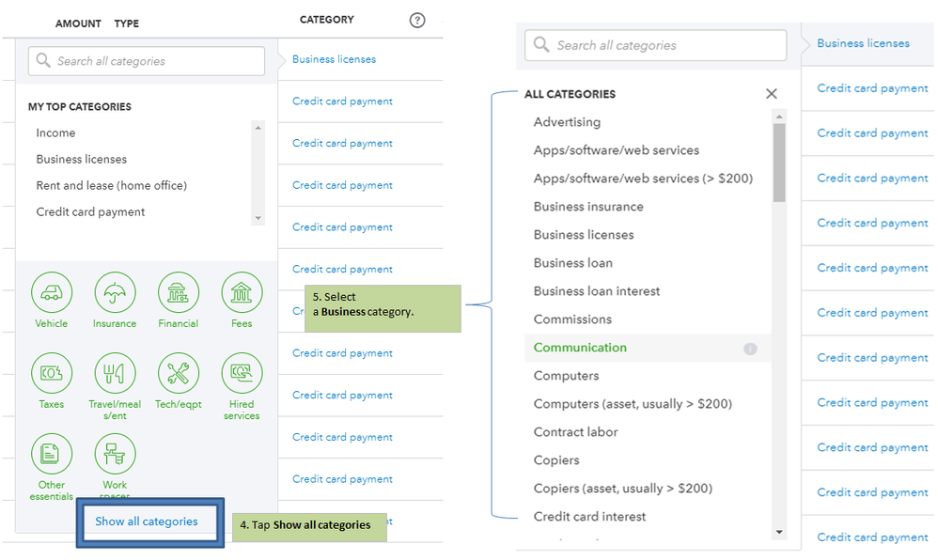938x560 pixels.
Task: Click the Category help question mark icon
Action: coord(417,21)
